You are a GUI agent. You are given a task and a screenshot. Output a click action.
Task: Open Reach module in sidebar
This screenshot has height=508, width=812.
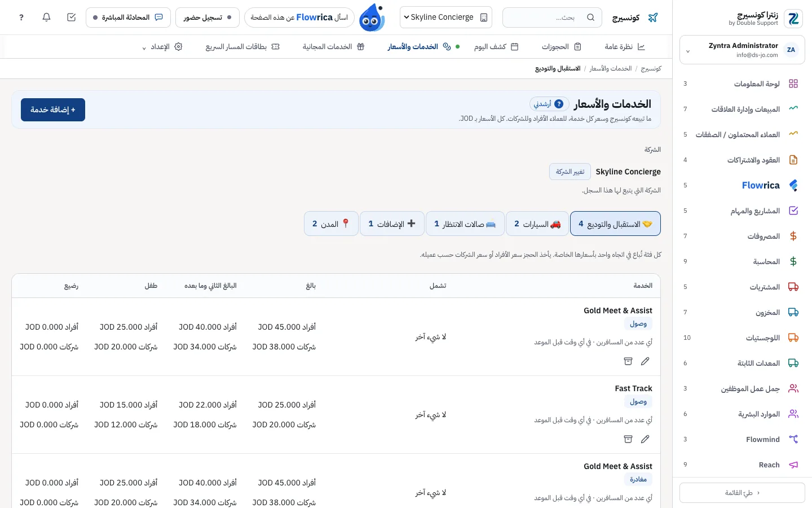[x=742, y=465]
